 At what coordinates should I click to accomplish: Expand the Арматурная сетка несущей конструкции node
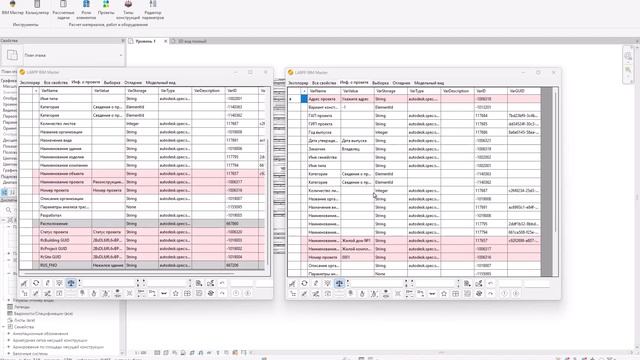pyautogui.click(x=9, y=340)
